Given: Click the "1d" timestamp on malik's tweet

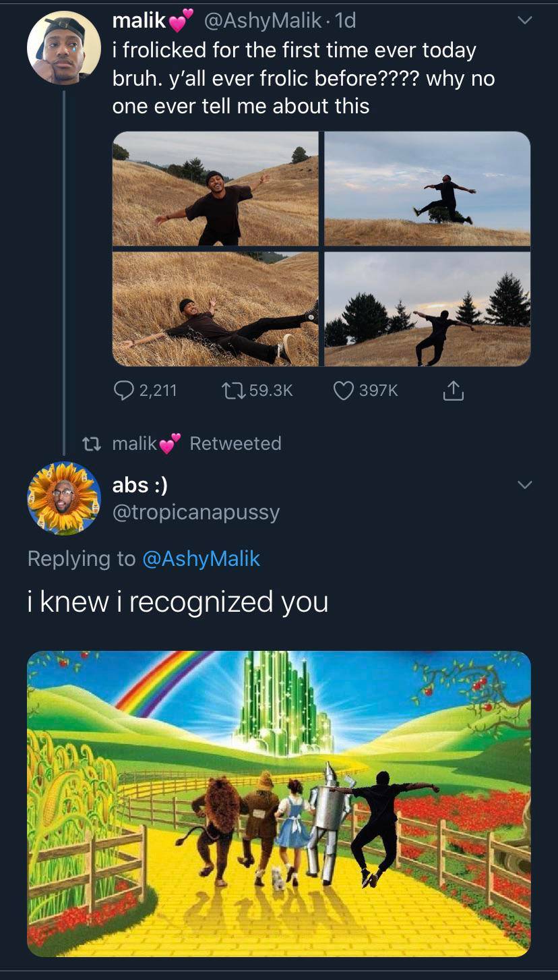Looking at the screenshot, I should [344, 21].
